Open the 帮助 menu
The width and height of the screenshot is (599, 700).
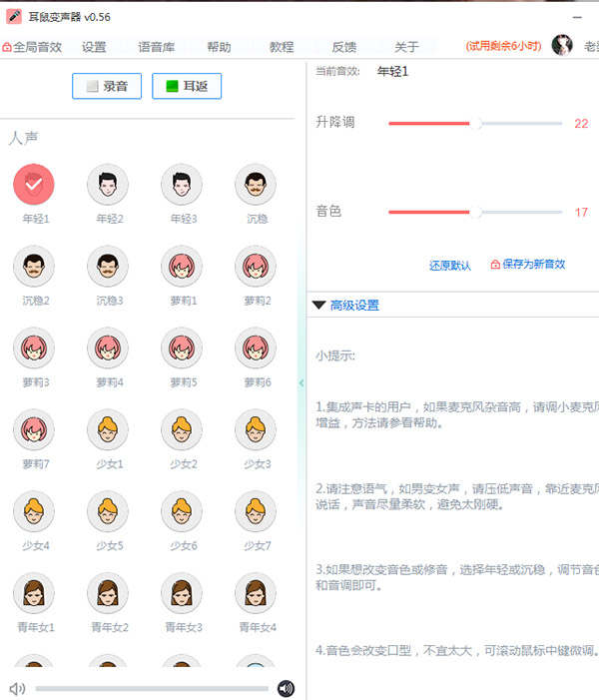[219, 47]
